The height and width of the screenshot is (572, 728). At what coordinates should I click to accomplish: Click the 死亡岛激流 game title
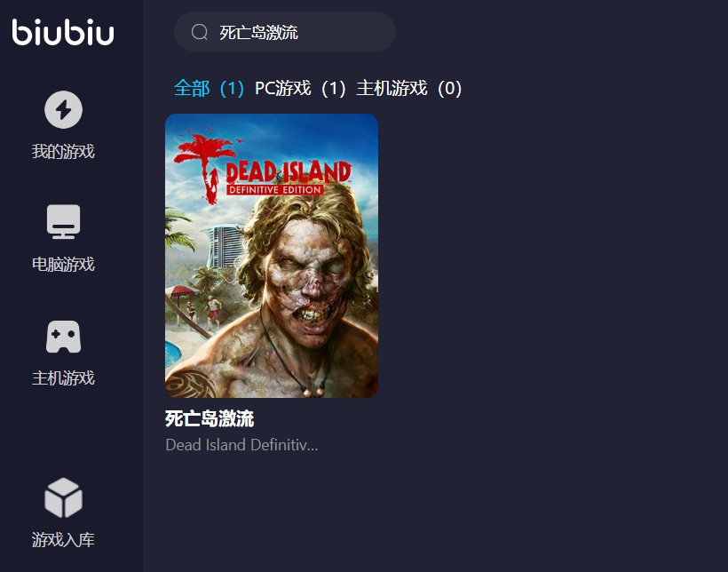pos(210,418)
